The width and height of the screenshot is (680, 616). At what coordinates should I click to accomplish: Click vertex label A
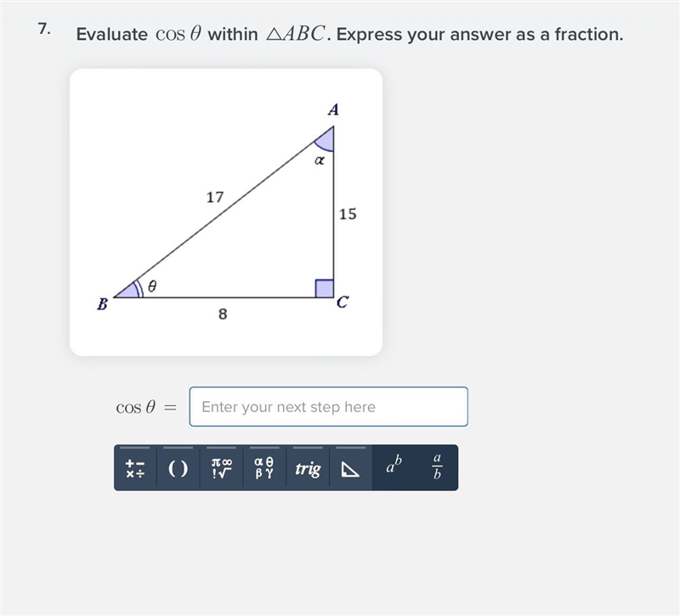333,110
